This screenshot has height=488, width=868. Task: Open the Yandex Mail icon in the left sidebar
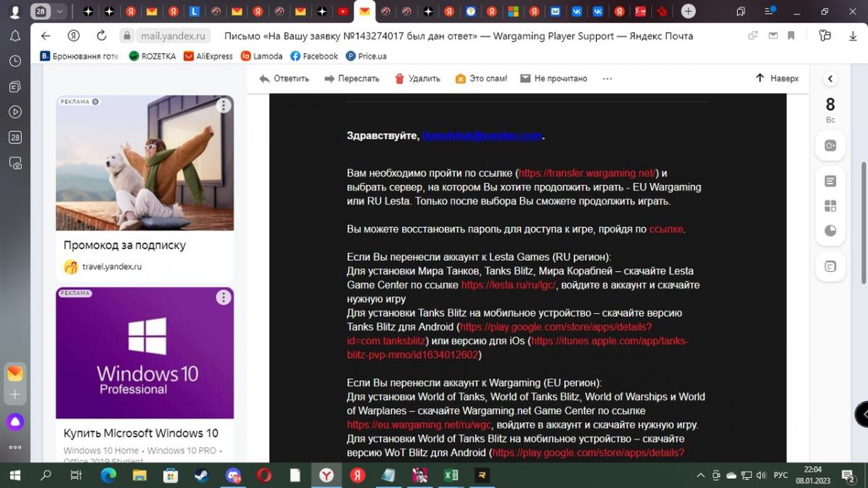pyautogui.click(x=15, y=374)
